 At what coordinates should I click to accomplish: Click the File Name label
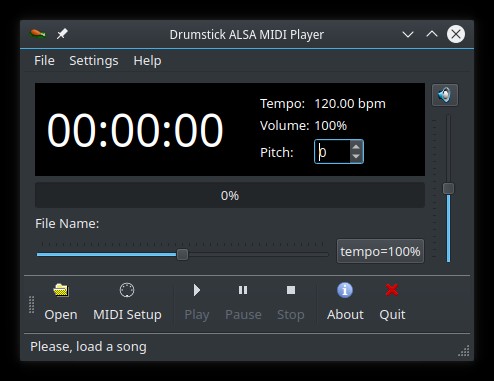pyautogui.click(x=67, y=224)
